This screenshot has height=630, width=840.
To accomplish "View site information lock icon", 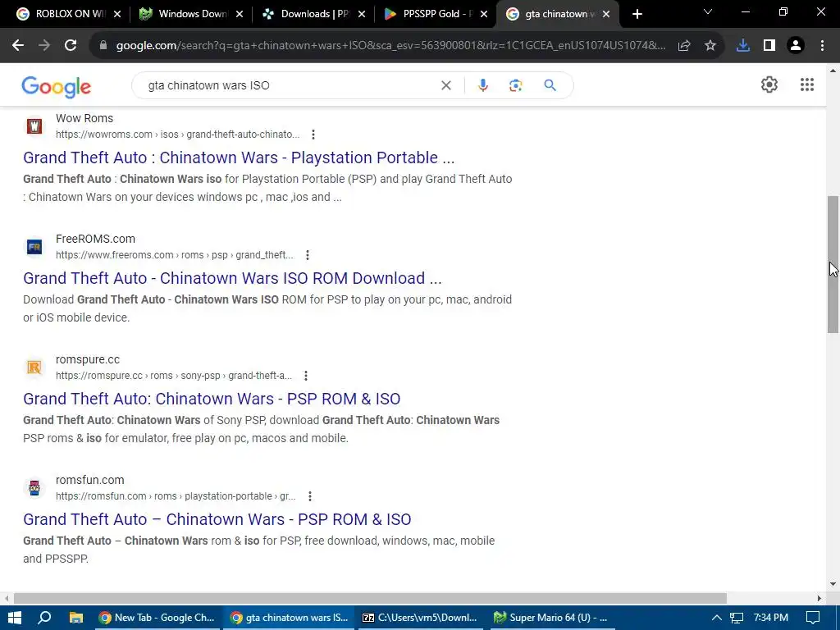I will [x=103, y=46].
